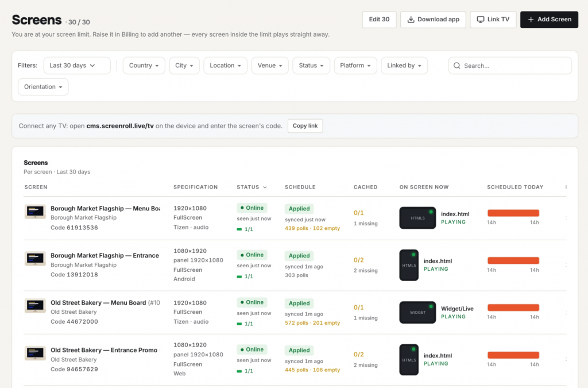Click '303 polls' text
Viewport: 588px width, 388px height.
point(296,275)
